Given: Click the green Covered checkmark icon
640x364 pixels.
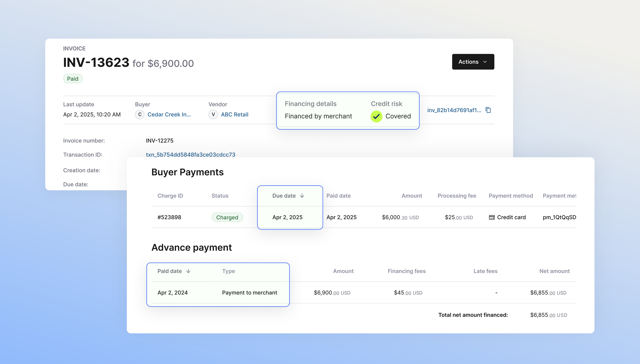Looking at the screenshot, I should [376, 116].
